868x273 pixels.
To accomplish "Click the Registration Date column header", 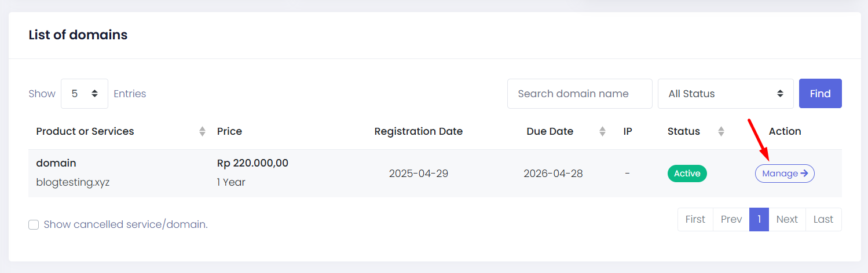I will click(x=419, y=131).
